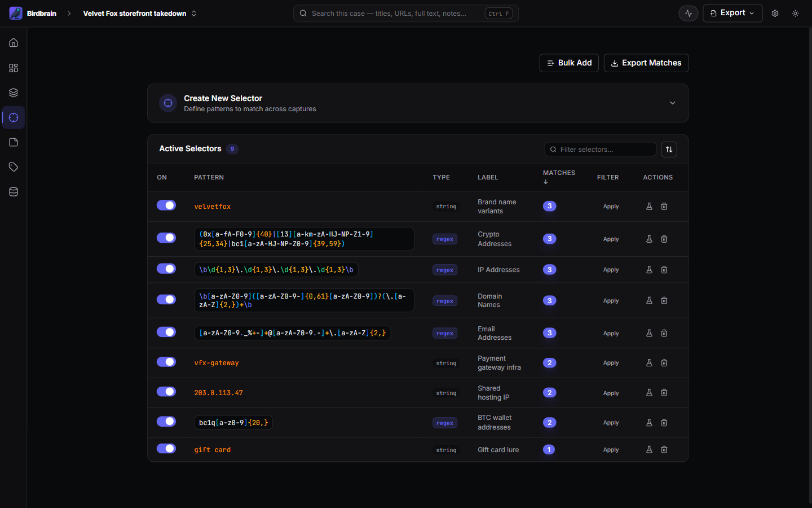Toggle the Domain Names selector switch
This screenshot has width=812, height=508.
click(x=166, y=299)
